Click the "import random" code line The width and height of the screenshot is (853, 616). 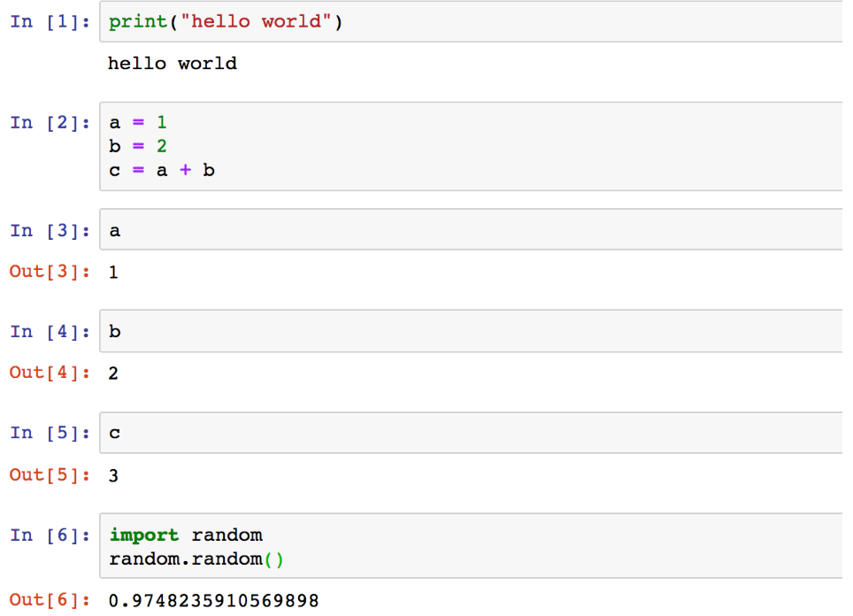tap(186, 535)
